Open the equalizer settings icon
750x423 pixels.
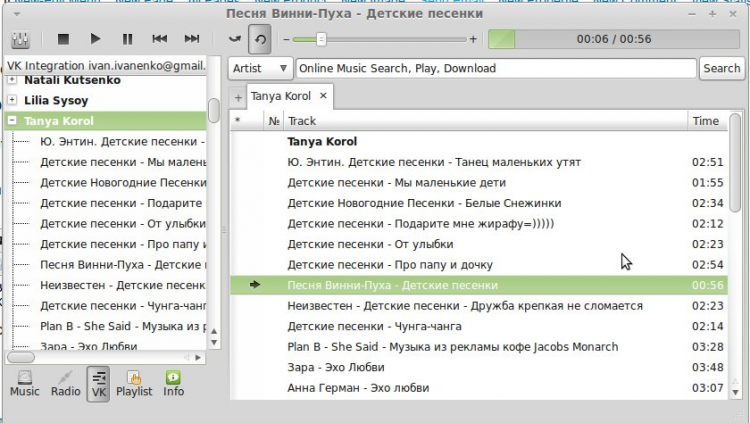pyautogui.click(x=20, y=39)
